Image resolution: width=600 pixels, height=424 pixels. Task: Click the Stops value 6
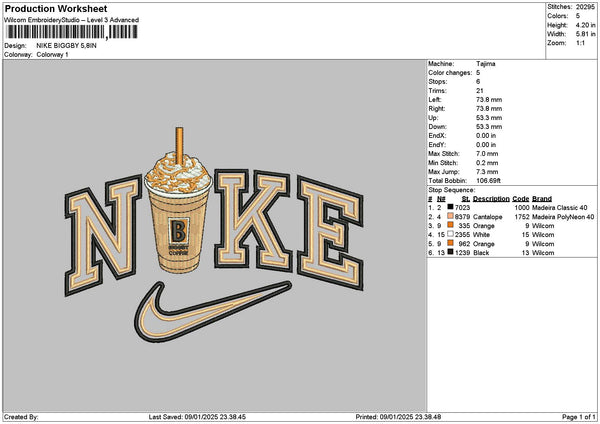tap(478, 82)
